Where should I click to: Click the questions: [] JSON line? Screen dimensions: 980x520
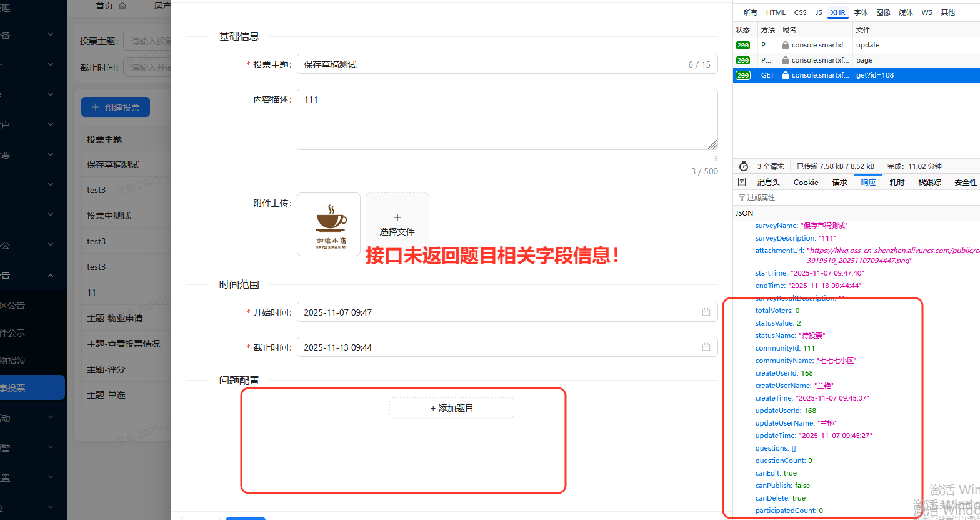(x=776, y=448)
